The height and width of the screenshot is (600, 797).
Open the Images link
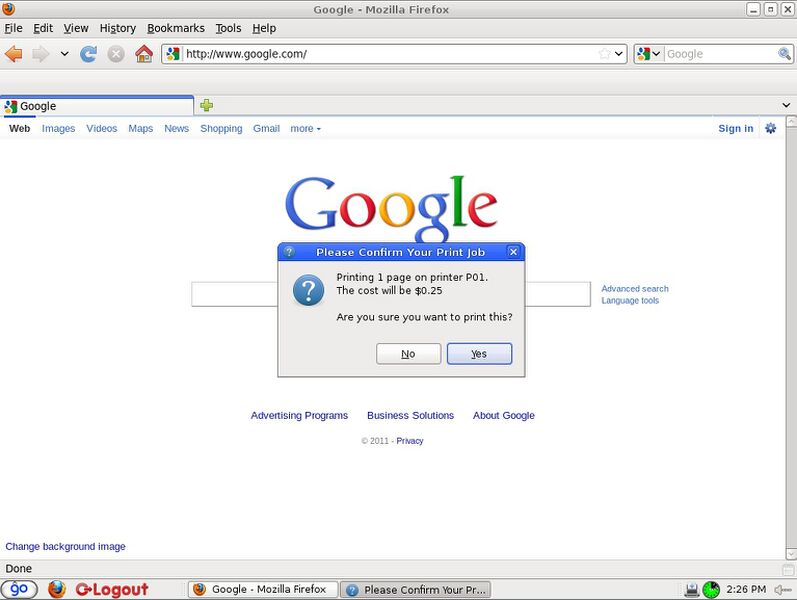coord(58,129)
